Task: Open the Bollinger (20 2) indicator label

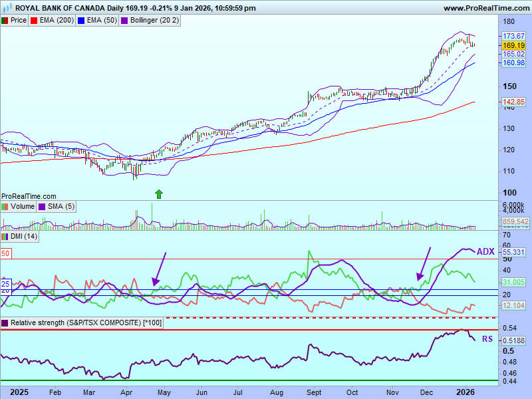Action: (x=154, y=21)
